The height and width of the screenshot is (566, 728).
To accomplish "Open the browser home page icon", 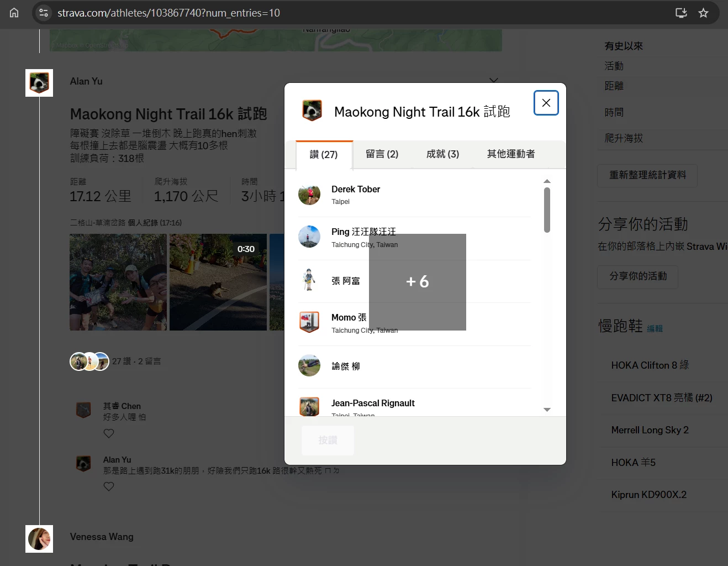I will (14, 13).
